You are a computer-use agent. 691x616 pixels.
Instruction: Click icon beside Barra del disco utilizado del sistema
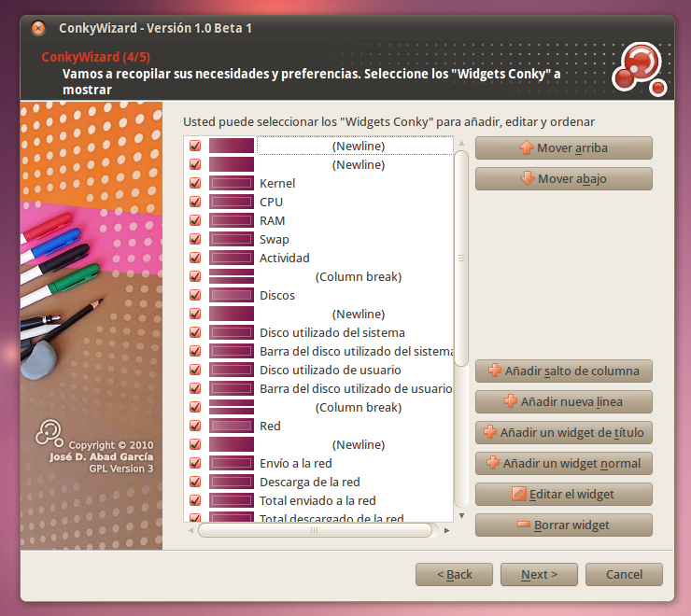coord(232,351)
